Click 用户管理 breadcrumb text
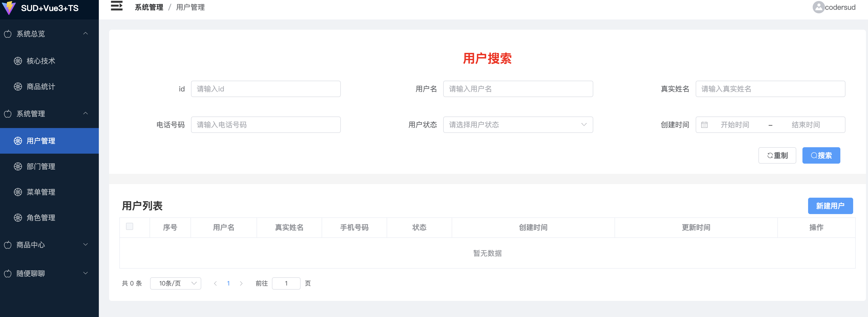868x317 pixels. (x=190, y=7)
